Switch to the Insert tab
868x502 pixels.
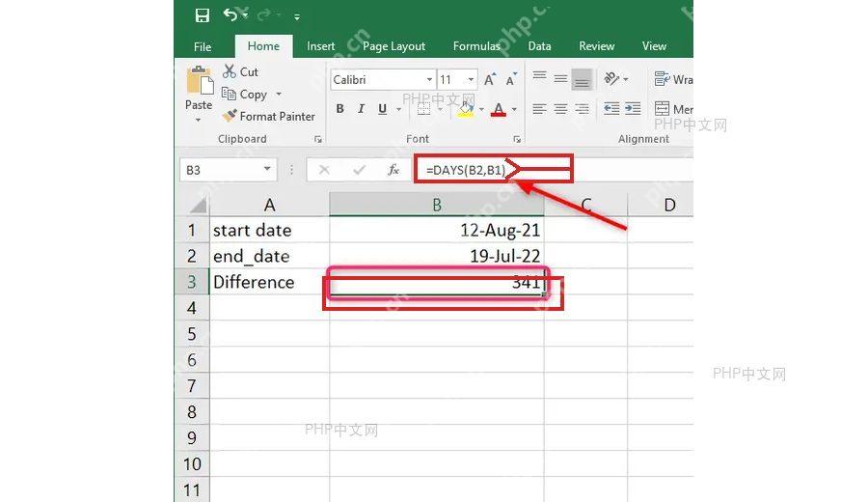tap(320, 46)
